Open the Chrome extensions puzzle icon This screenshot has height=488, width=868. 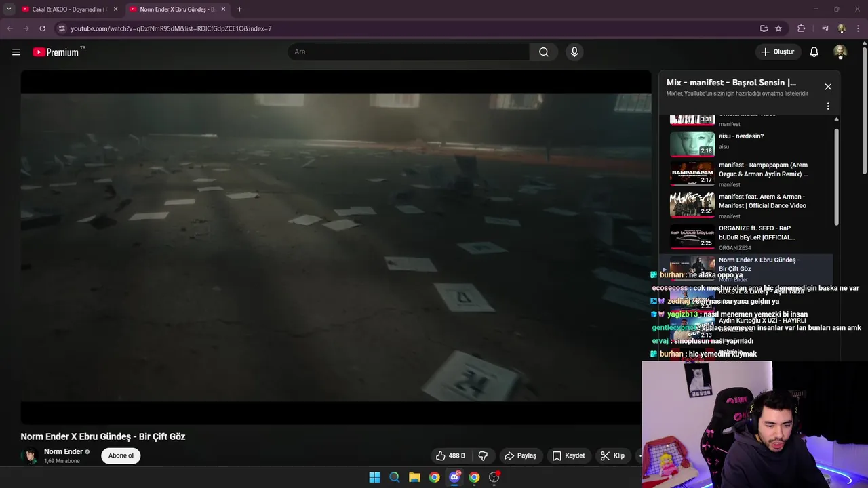tap(801, 28)
